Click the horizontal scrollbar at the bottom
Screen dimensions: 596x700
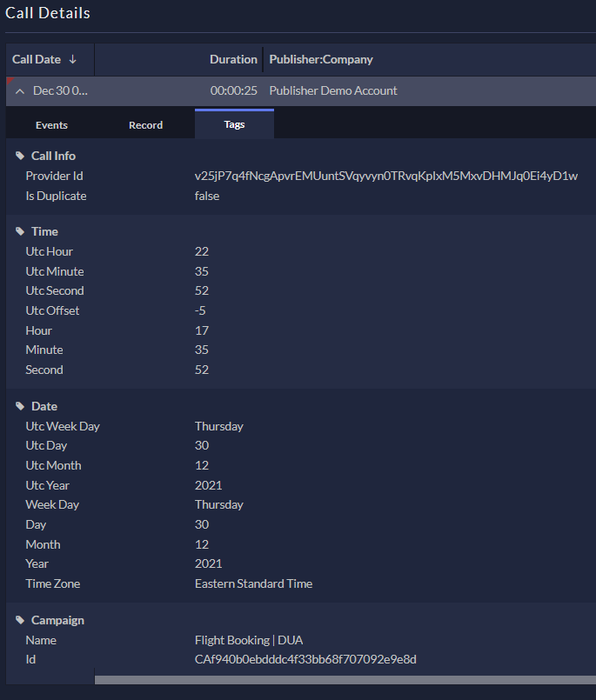tap(345, 679)
